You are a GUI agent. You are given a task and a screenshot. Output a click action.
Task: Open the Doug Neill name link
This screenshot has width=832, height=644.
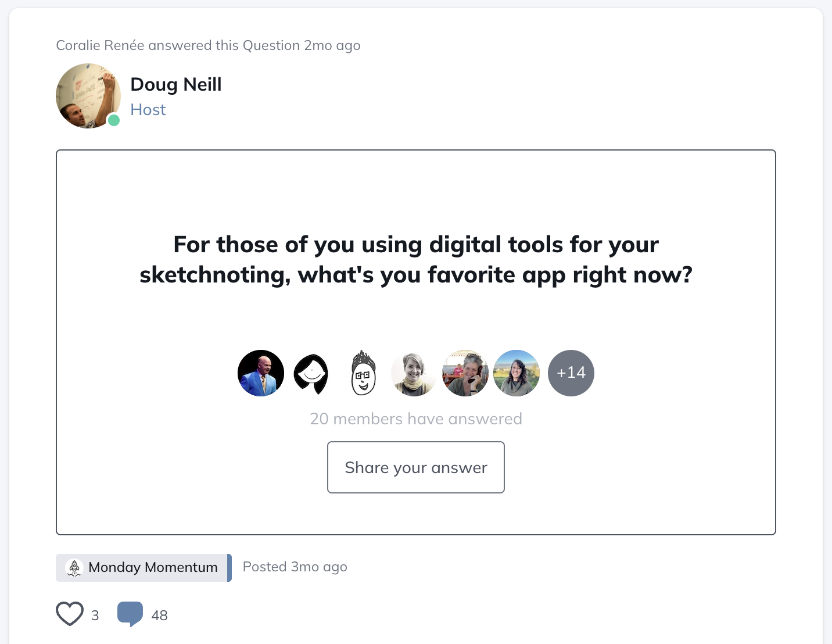click(176, 84)
